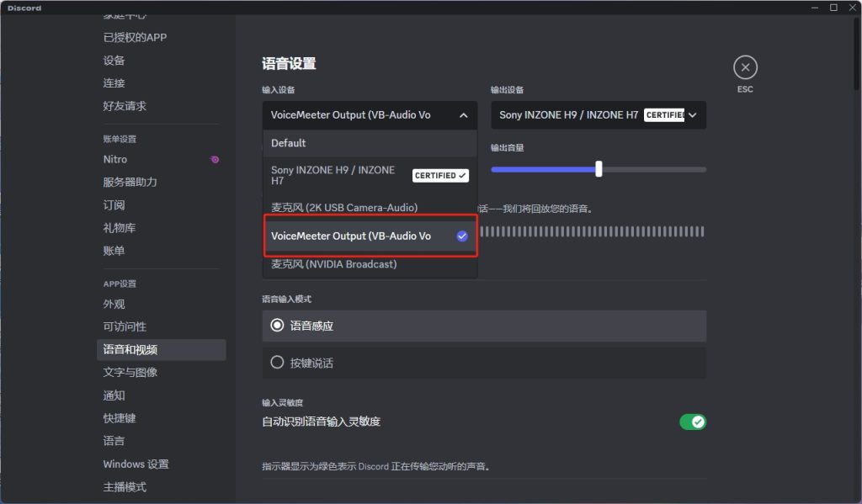Click the CERTIFIED badge on Sony INZONE input option
The width and height of the screenshot is (862, 504).
point(440,175)
